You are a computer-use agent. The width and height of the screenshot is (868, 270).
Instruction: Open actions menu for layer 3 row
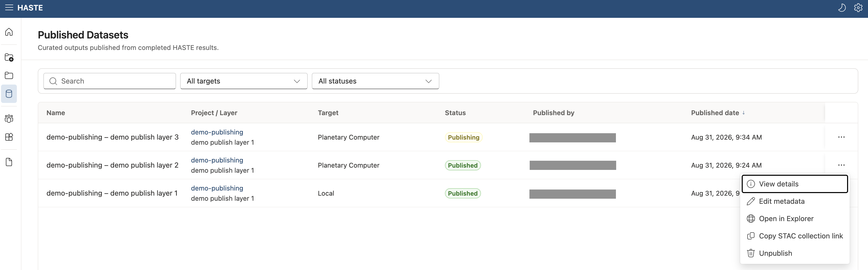click(841, 137)
